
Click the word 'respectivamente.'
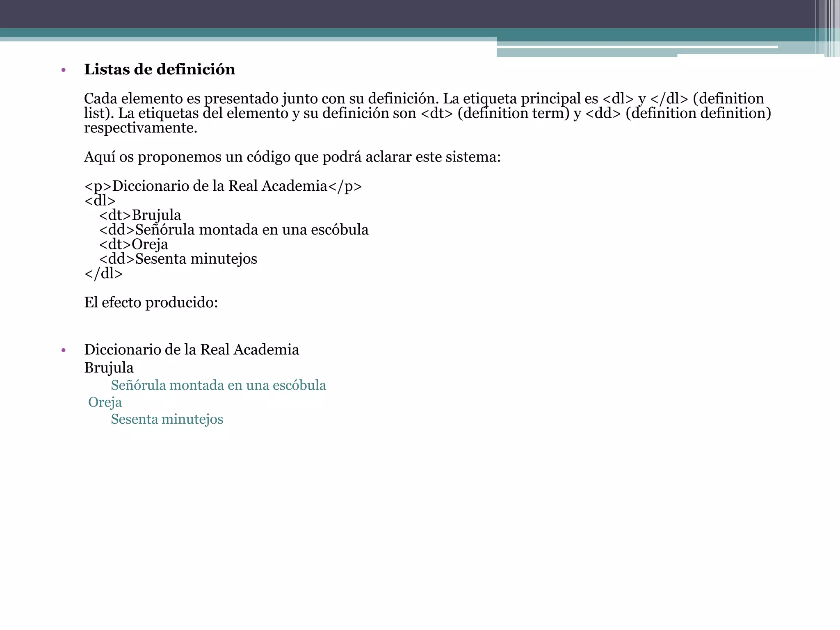[x=141, y=128]
